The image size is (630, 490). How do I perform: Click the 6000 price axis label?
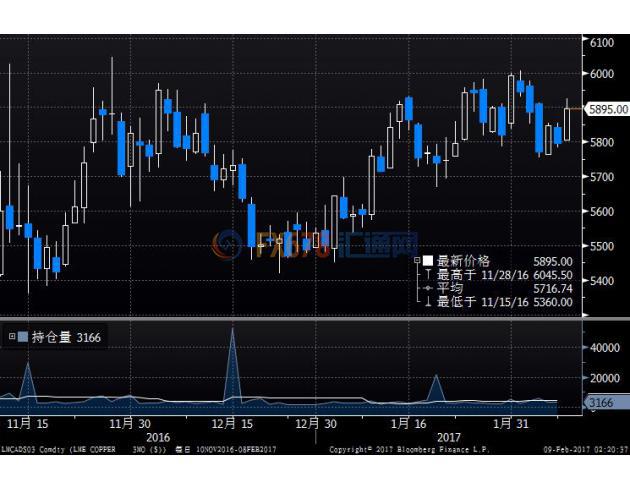[x=602, y=75]
